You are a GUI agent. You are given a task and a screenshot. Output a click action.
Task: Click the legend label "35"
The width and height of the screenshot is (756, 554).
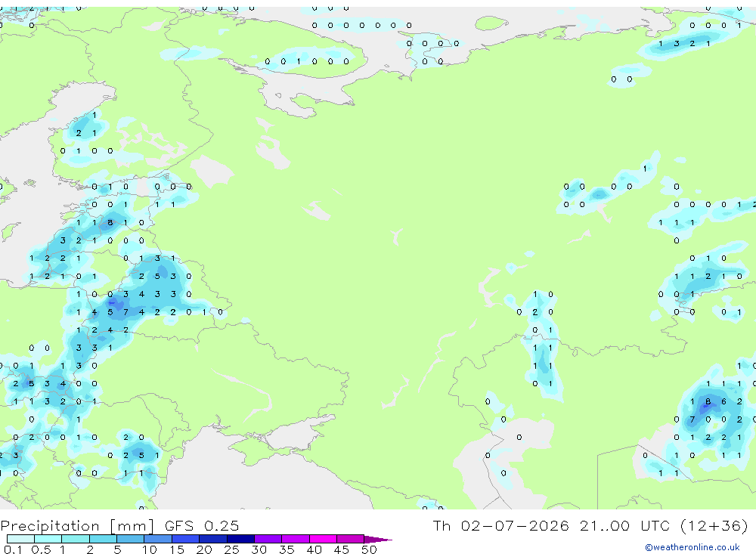pyautogui.click(x=287, y=549)
